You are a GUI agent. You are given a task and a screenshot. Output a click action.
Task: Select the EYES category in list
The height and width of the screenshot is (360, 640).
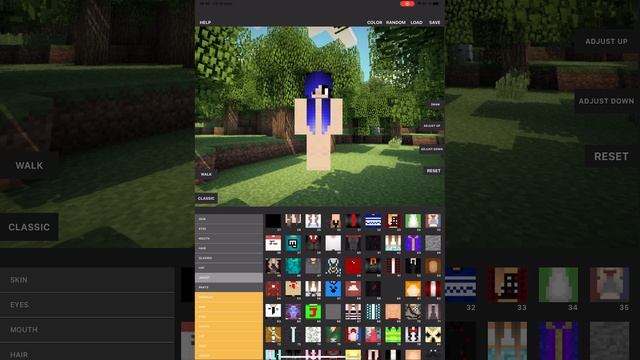229,229
